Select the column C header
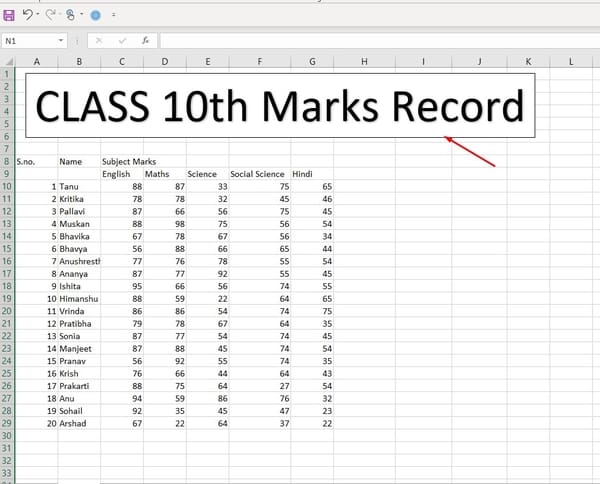The width and height of the screenshot is (600, 484). (121, 62)
